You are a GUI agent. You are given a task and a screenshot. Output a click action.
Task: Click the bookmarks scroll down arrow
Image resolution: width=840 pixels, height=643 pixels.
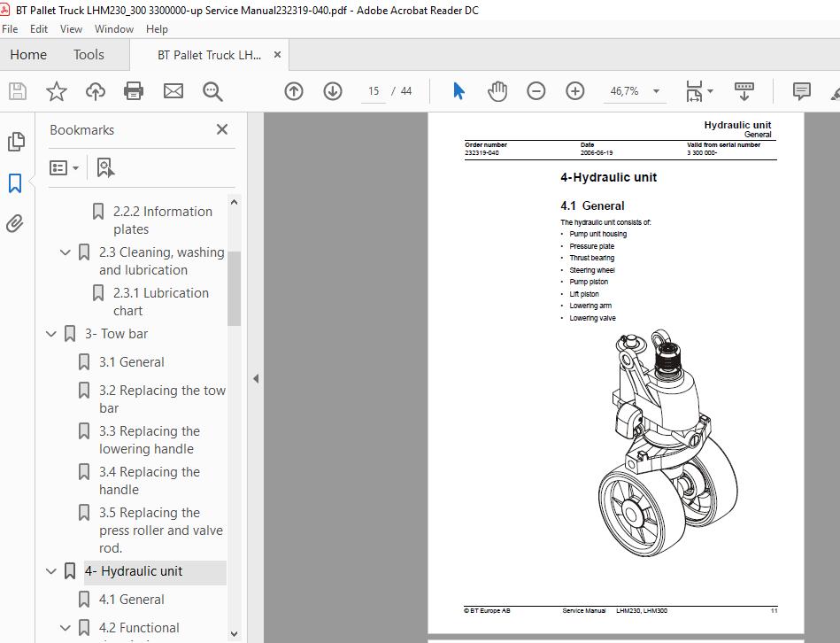click(x=234, y=634)
